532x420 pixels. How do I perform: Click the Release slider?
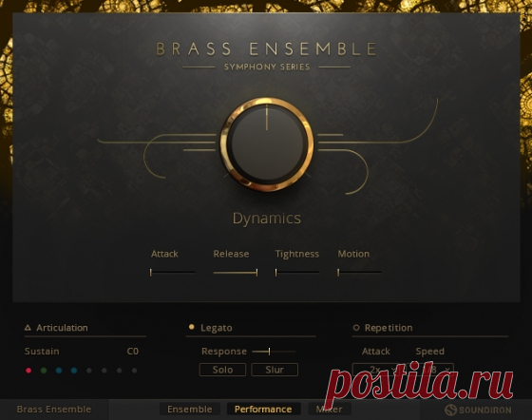point(236,272)
